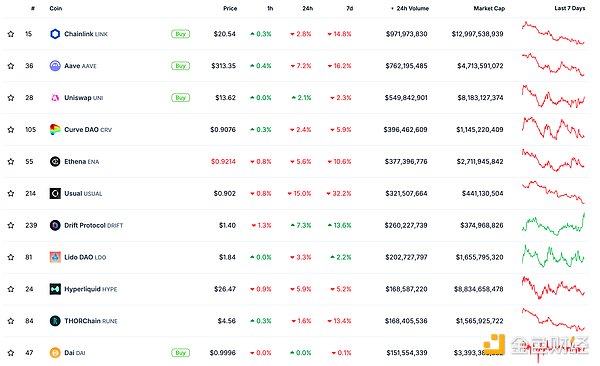Click the Lido DAO logo icon

point(55,257)
